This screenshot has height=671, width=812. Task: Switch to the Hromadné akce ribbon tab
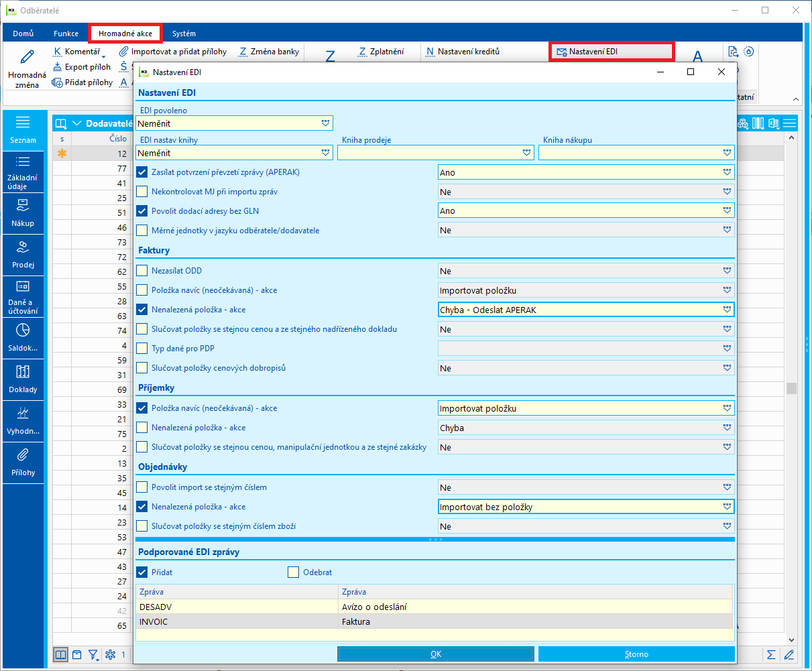[x=125, y=34]
